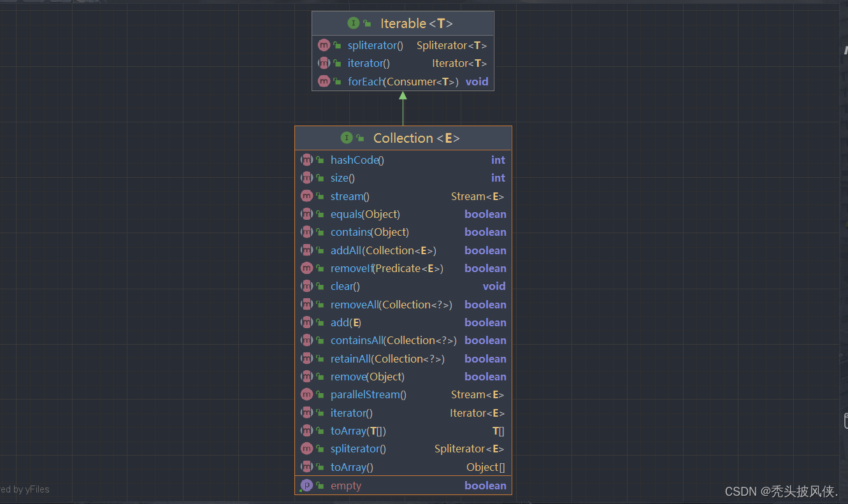Select the Iterable<T> class title

point(417,24)
